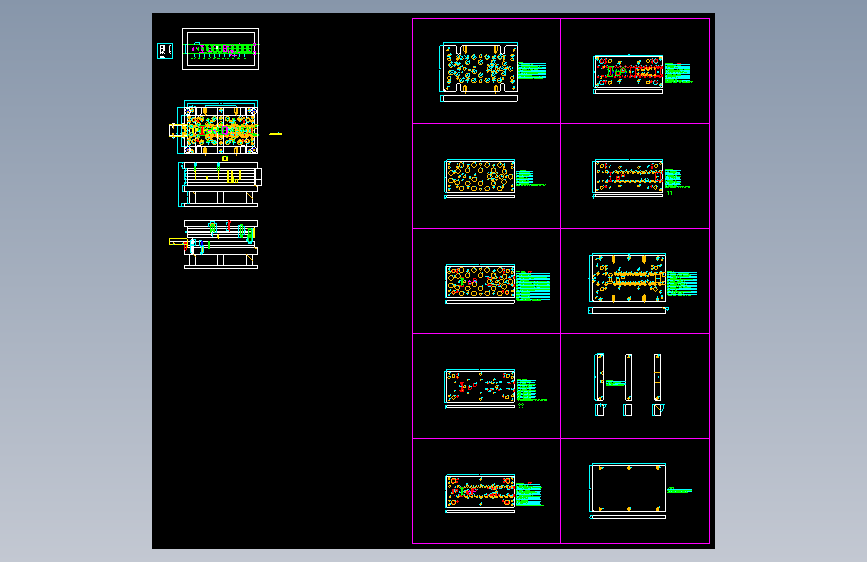This screenshot has height=562, width=867.
Task: Click the small cyan-framed title block icon
Action: [x=165, y=51]
